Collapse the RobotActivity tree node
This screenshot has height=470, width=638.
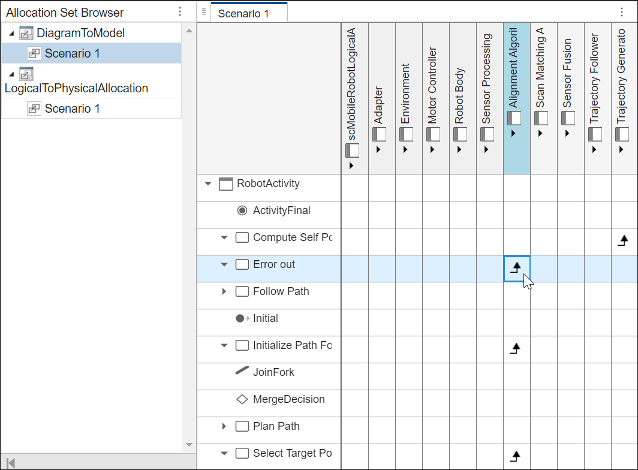[208, 184]
